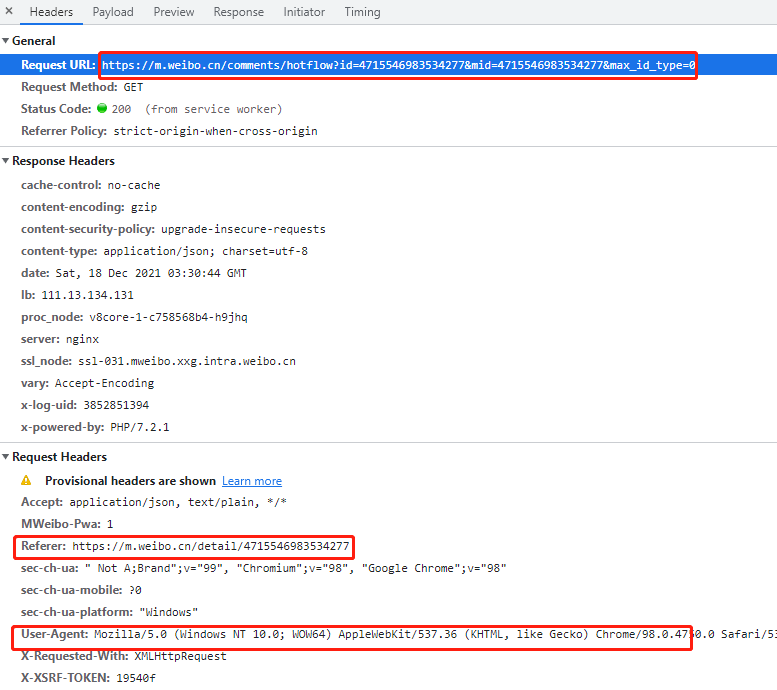
Task: Open the Timing tab
Action: click(362, 12)
